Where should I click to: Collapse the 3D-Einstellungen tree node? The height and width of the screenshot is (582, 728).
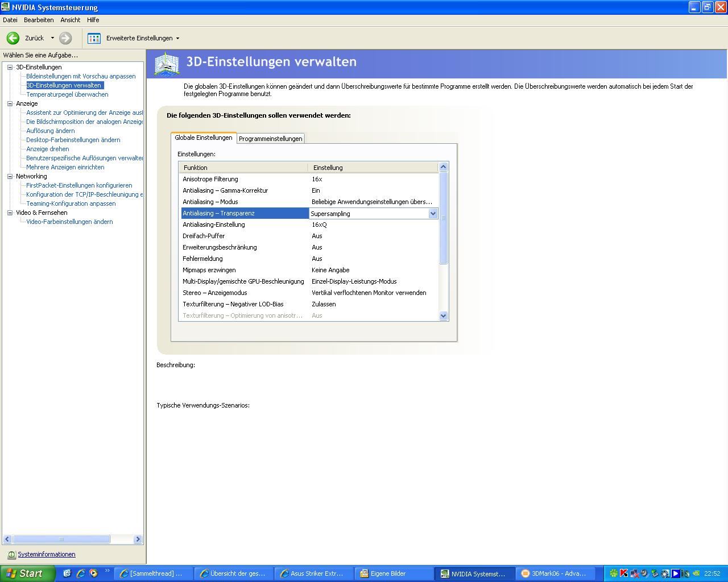pyautogui.click(x=10, y=67)
